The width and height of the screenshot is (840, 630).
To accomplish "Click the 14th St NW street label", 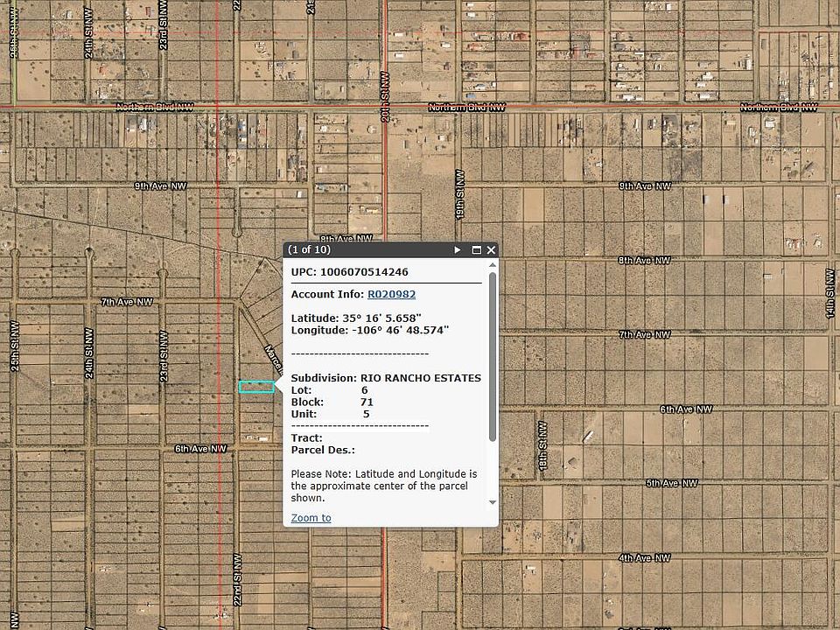I will point(830,294).
